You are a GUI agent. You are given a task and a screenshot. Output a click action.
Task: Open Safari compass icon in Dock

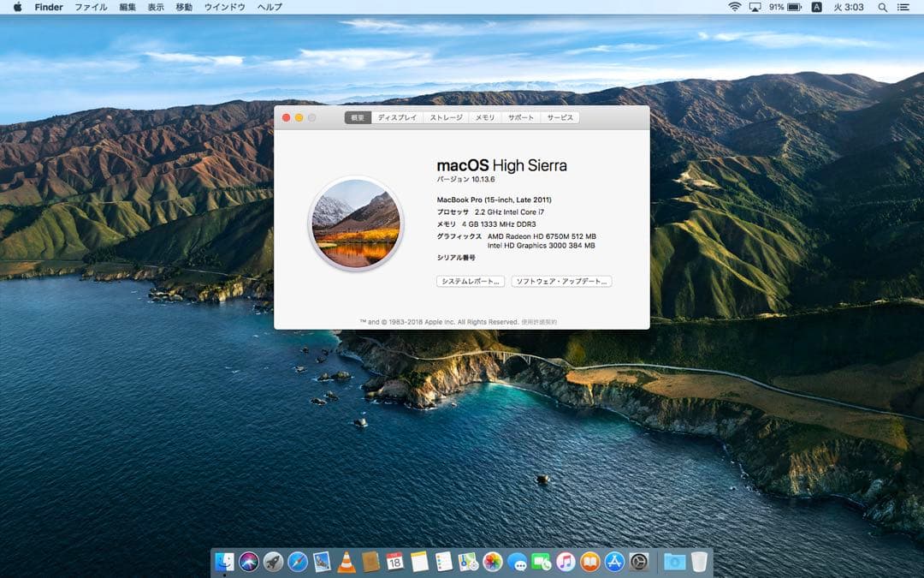[x=297, y=562]
